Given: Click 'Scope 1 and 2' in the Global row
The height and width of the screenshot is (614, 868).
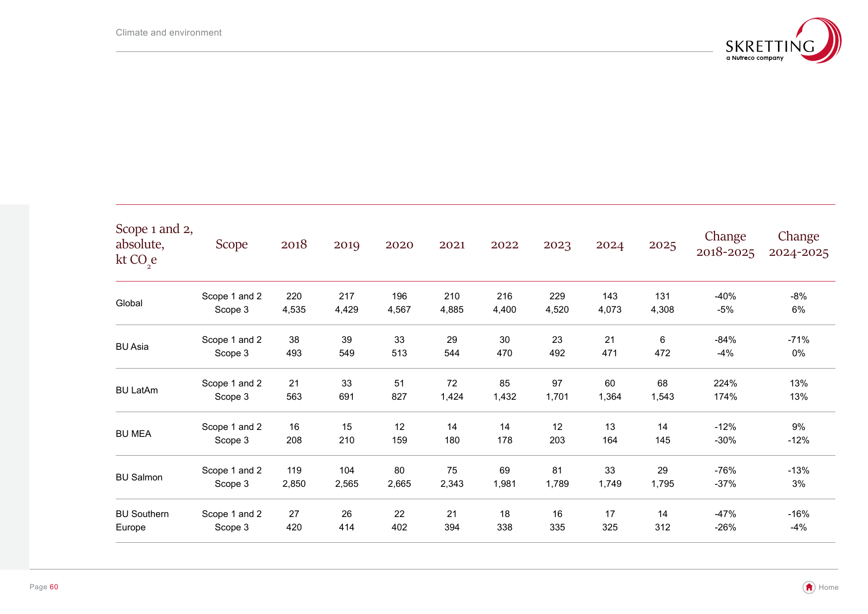Looking at the screenshot, I should 232,296.
